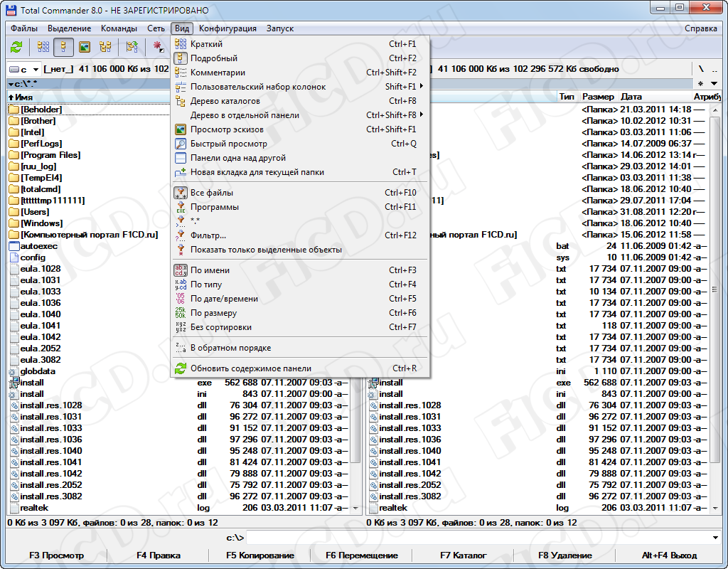Screen dimensions: 728x569
Task: Sort with По дате/времени option
Action: [300, 299]
